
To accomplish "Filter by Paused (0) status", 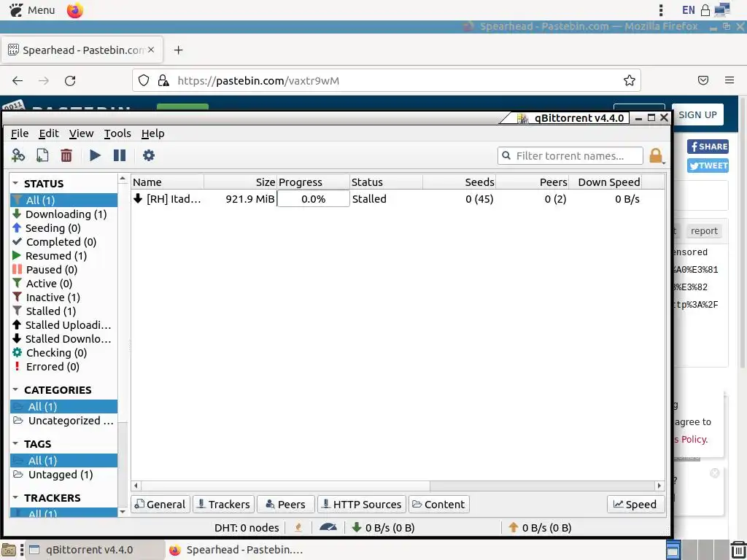I will (x=64, y=270).
